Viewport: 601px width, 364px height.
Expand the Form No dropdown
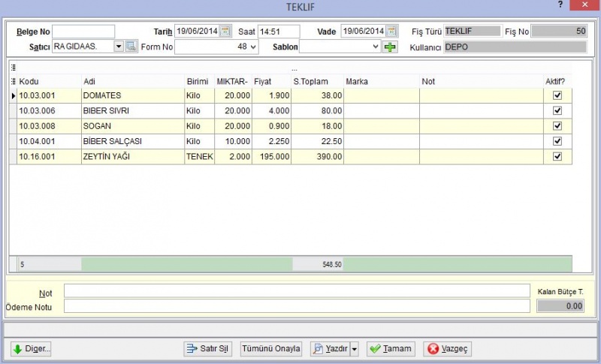tap(253, 47)
